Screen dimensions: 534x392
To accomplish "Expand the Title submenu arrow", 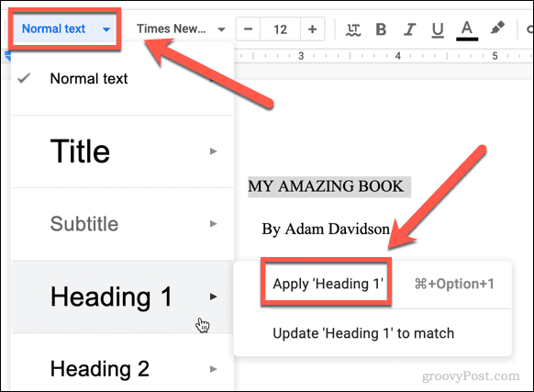I will tap(213, 151).
